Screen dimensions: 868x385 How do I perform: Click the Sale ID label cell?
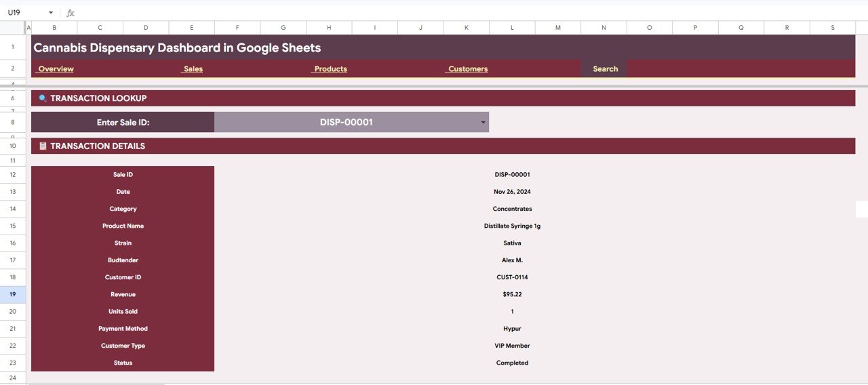[123, 175]
